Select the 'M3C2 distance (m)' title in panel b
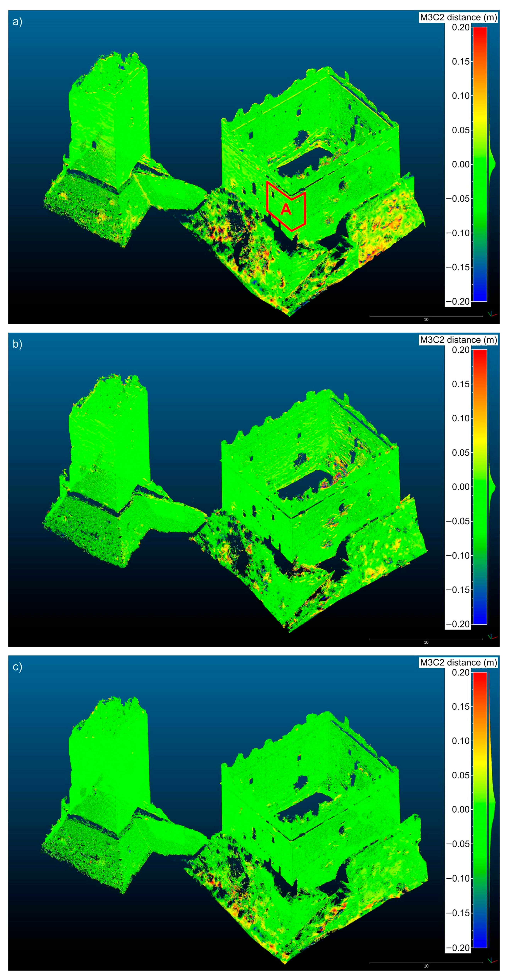509x980 pixels. click(x=458, y=340)
